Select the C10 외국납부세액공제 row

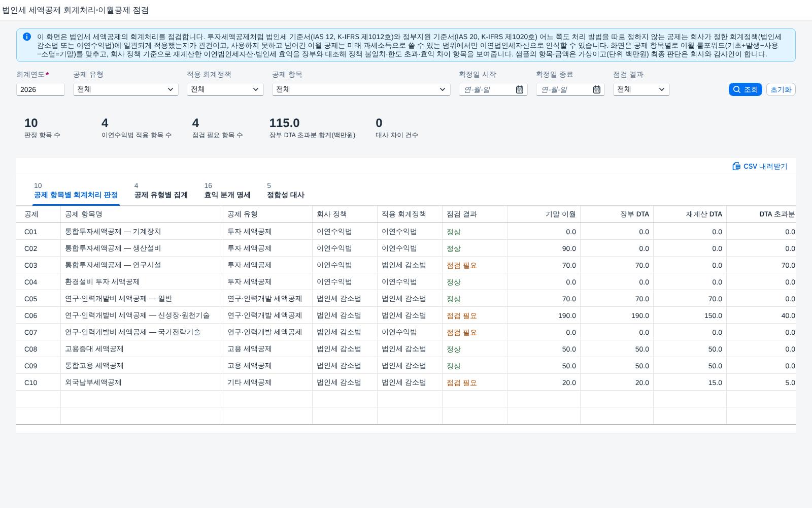[x=406, y=383]
